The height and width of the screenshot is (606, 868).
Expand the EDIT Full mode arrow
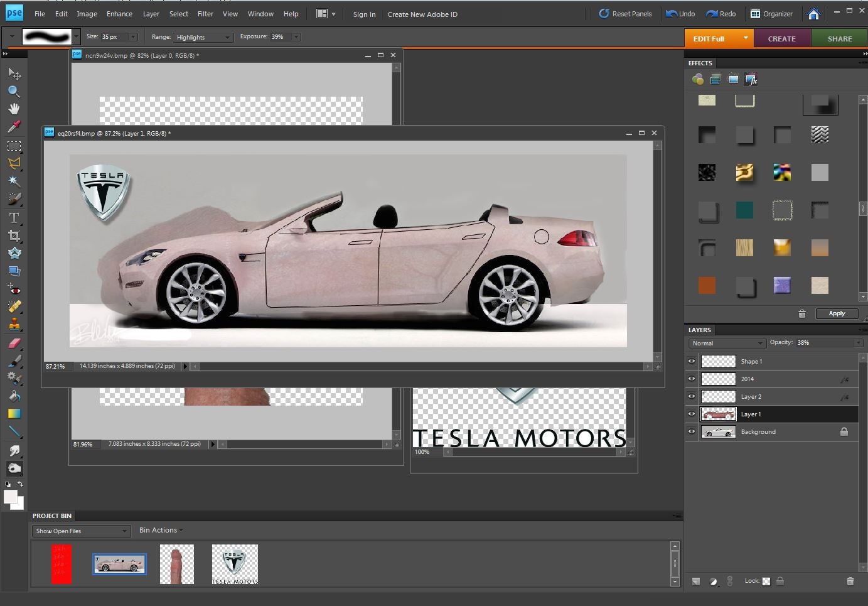[746, 38]
